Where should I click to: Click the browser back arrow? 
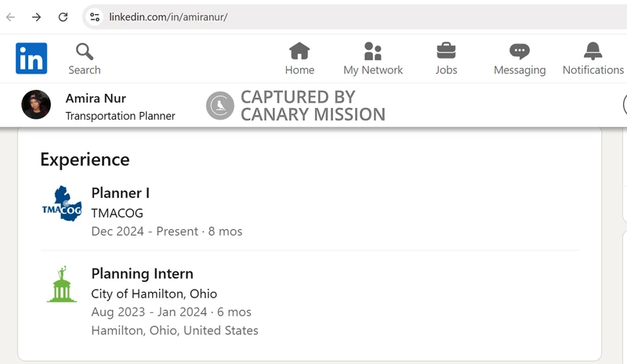pyautogui.click(x=11, y=16)
